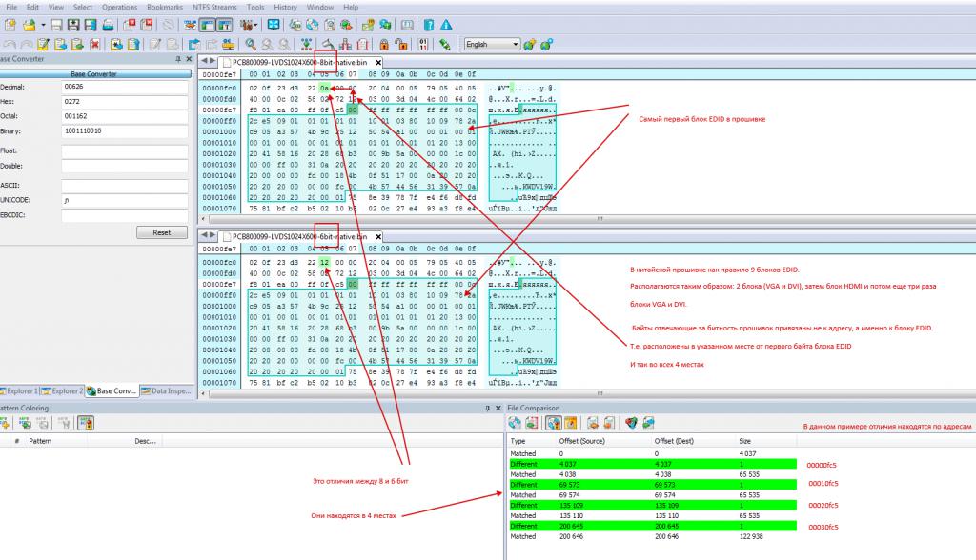The width and height of the screenshot is (976, 560).
Task: Expand the open-folder icon dropdown arrow
Action: point(42,24)
